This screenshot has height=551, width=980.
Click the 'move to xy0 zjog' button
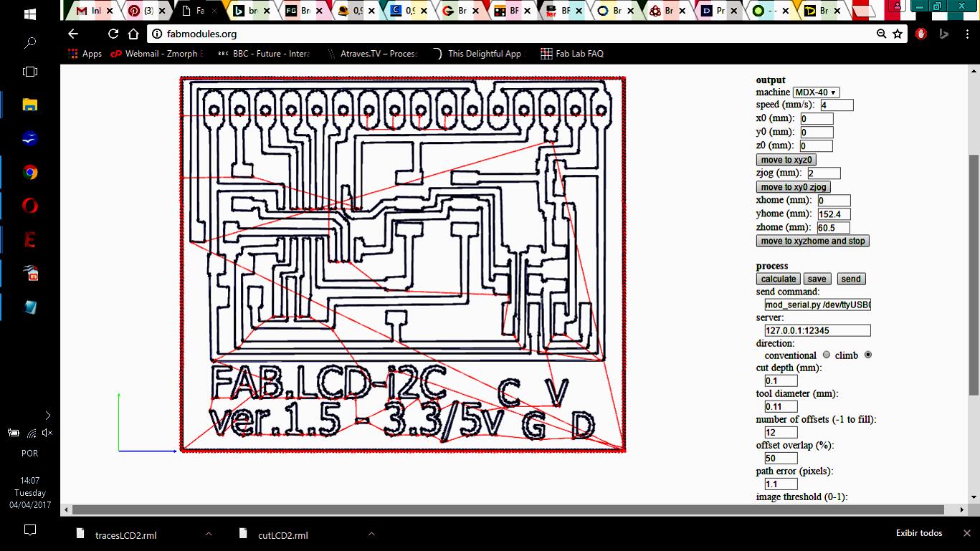point(794,187)
